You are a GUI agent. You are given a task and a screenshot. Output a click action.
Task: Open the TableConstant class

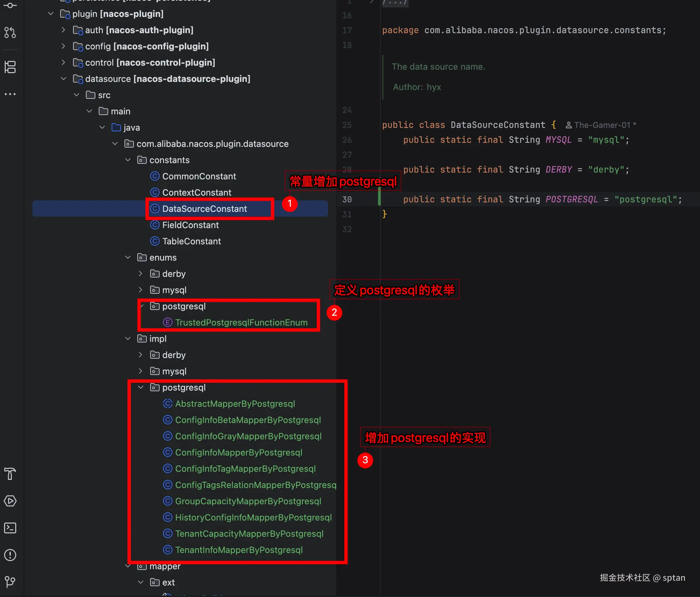click(191, 241)
